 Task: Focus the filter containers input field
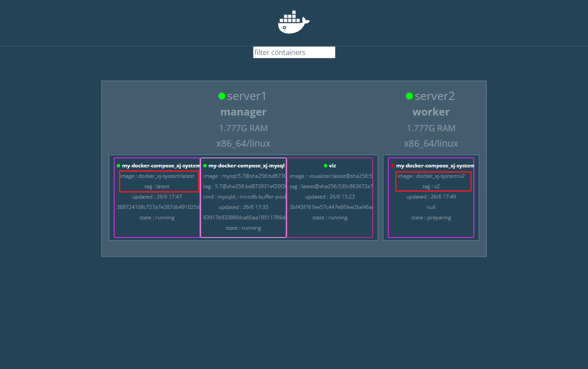[x=294, y=52]
